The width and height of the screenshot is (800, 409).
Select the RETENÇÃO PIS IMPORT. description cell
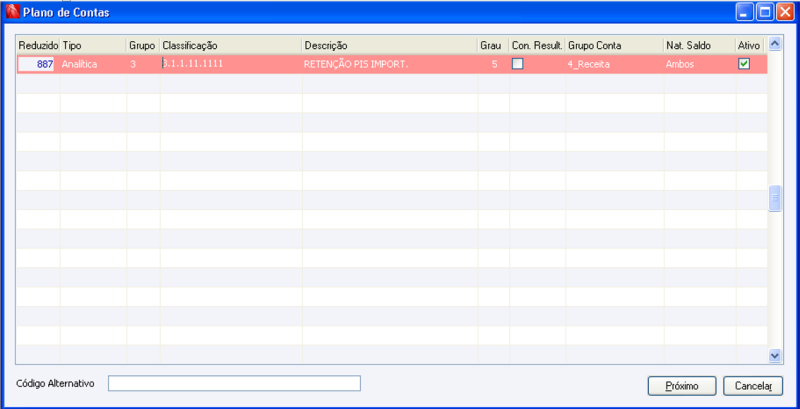[x=390, y=64]
